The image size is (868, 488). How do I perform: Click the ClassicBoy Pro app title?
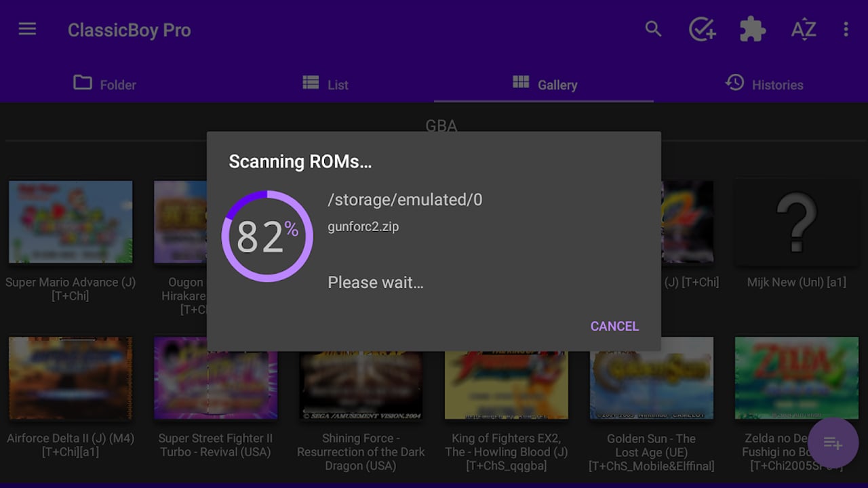tap(129, 30)
